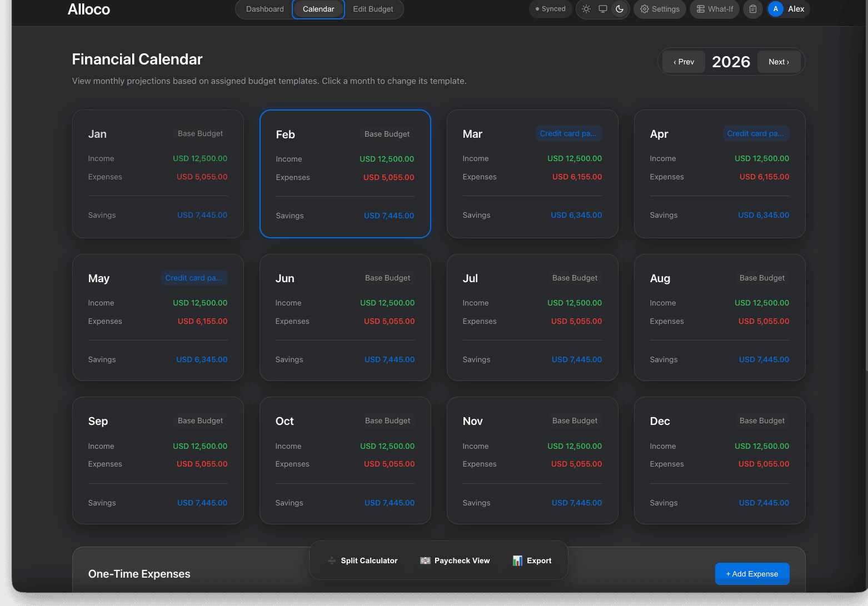868x606 pixels.
Task: Click the Synced status indicator
Action: pos(550,9)
